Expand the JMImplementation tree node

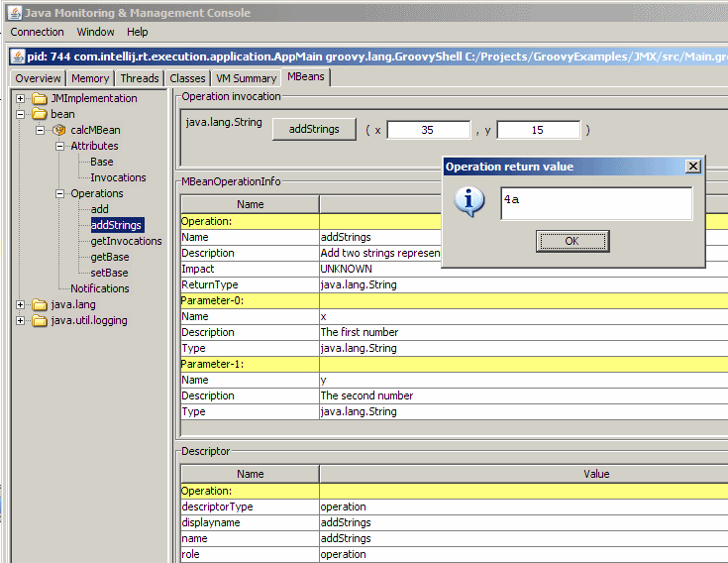pos(20,98)
